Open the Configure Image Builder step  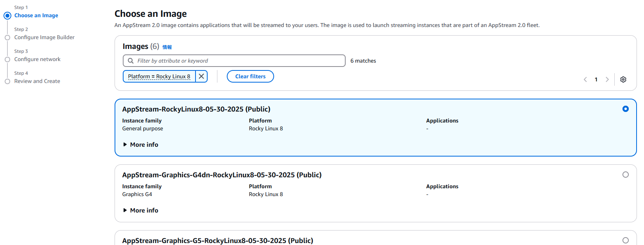click(45, 38)
